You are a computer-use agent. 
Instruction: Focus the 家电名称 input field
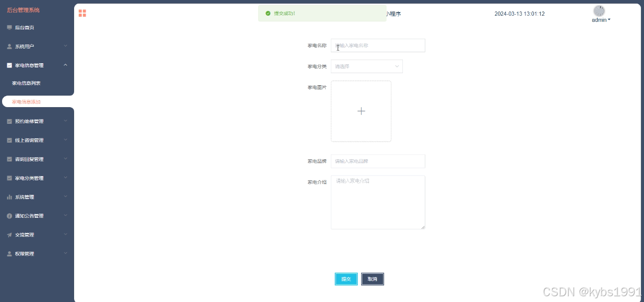(x=378, y=45)
